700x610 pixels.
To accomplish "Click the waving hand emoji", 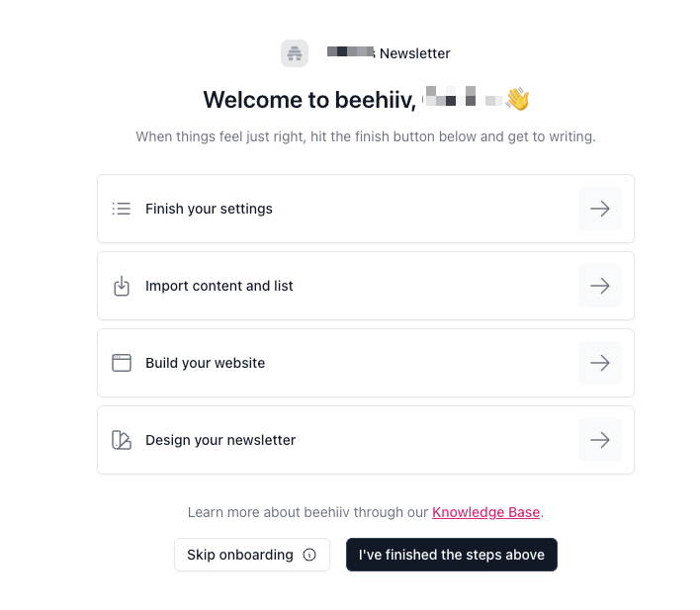I will [517, 99].
